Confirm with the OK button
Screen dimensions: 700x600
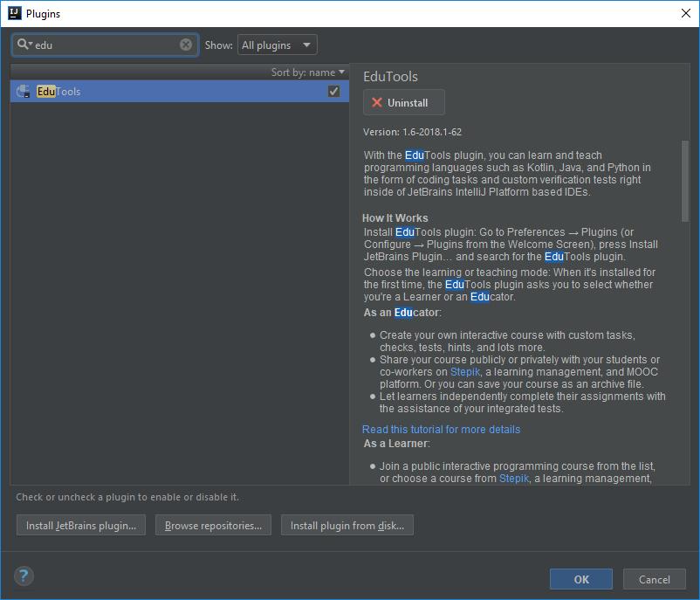pos(580,579)
